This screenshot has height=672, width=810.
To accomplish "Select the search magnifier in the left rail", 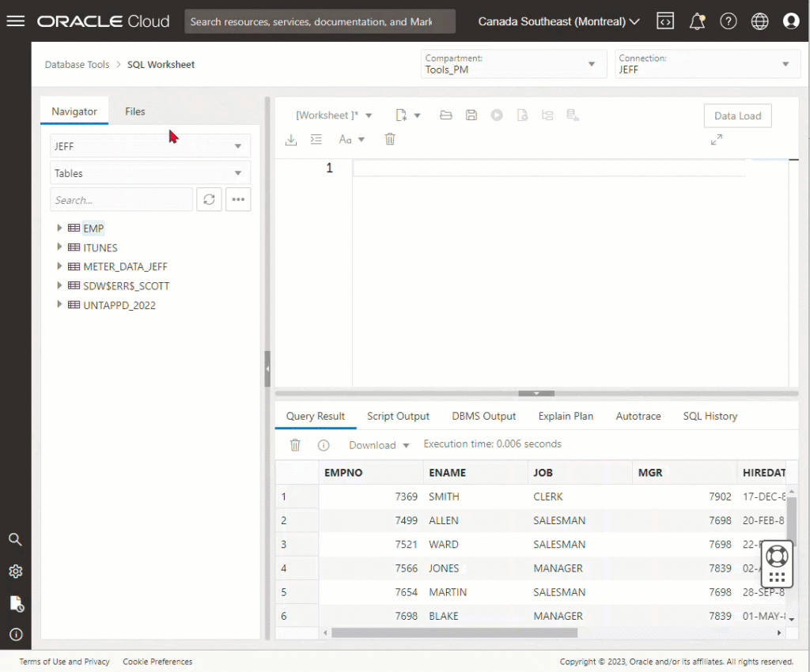I will [x=15, y=539].
